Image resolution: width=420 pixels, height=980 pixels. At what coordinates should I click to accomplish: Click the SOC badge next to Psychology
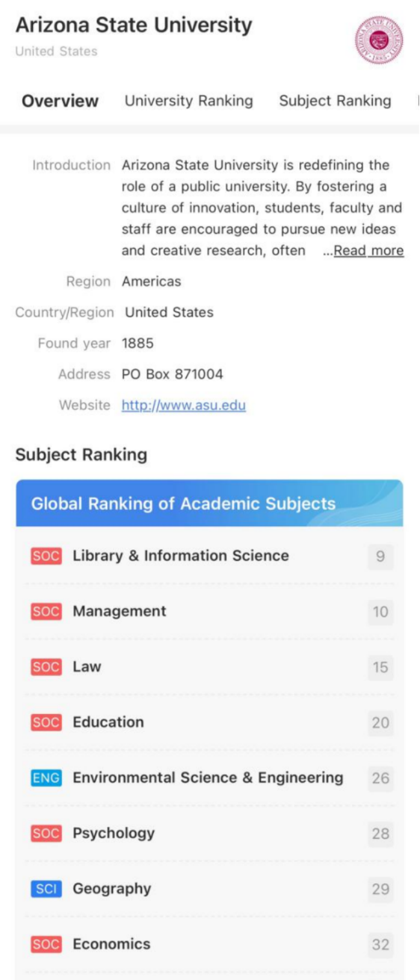pos(46,833)
